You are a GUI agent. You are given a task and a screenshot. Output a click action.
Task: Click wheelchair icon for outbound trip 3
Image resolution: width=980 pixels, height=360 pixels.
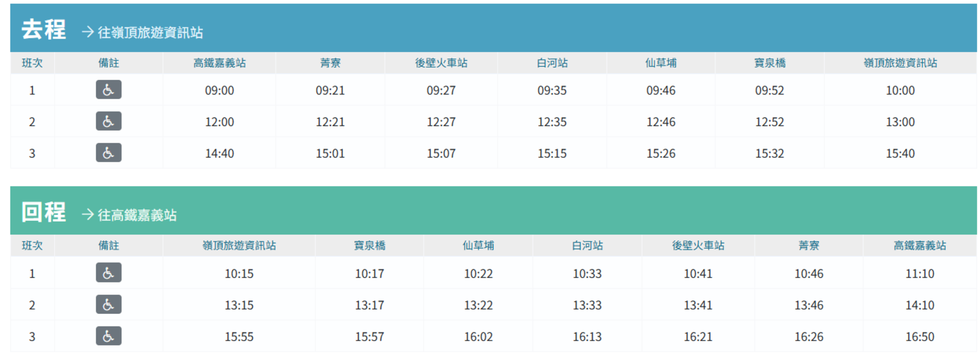(109, 153)
